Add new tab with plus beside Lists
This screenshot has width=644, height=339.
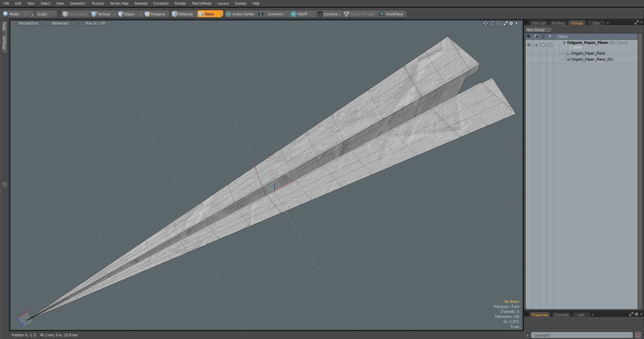coord(593,315)
